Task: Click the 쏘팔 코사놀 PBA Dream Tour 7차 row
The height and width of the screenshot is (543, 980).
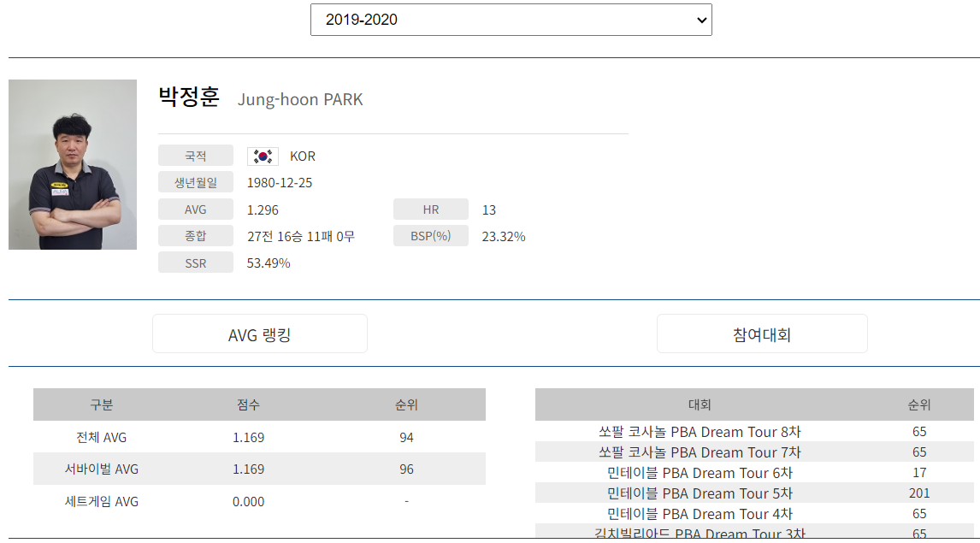Action: click(701, 452)
